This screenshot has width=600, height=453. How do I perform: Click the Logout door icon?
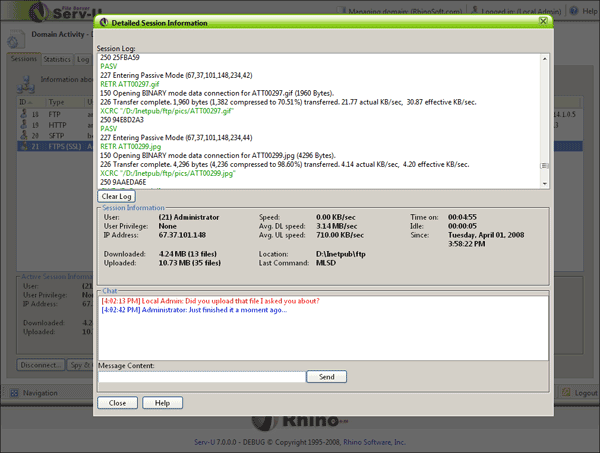(x=566, y=392)
